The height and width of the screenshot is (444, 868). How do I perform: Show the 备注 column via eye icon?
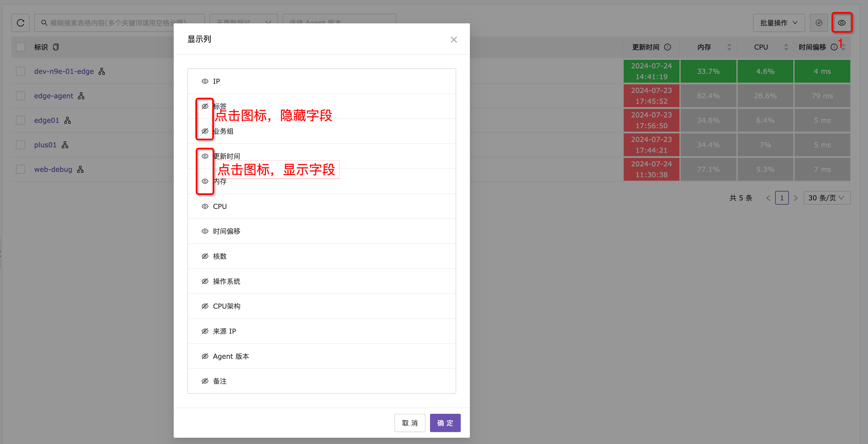point(205,381)
